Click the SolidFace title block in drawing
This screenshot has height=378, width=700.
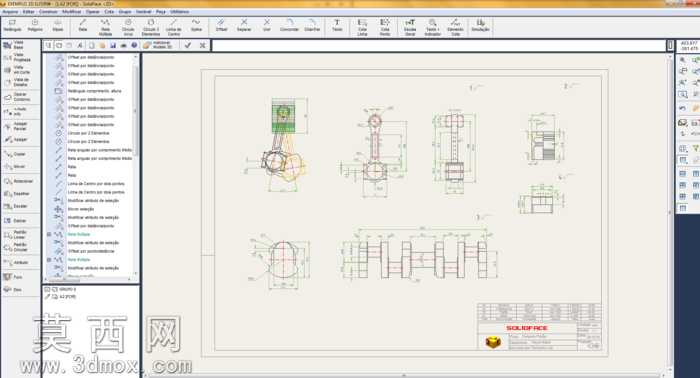[539, 327]
